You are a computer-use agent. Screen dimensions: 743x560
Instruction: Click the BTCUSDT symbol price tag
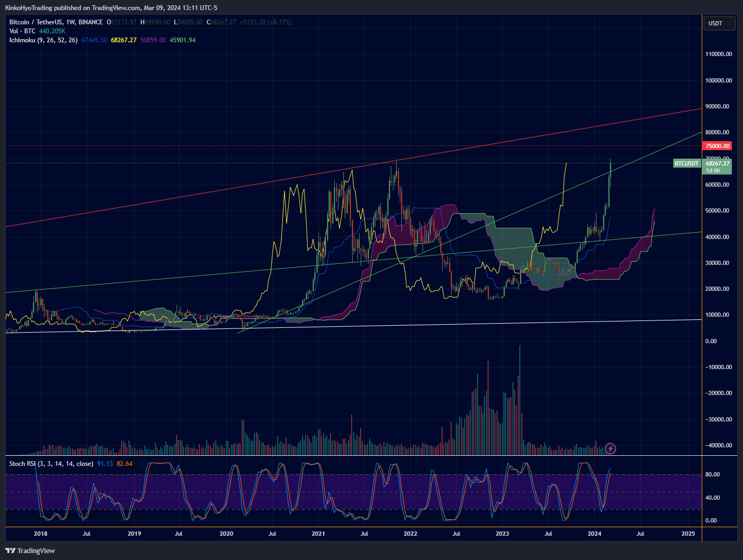pos(686,163)
